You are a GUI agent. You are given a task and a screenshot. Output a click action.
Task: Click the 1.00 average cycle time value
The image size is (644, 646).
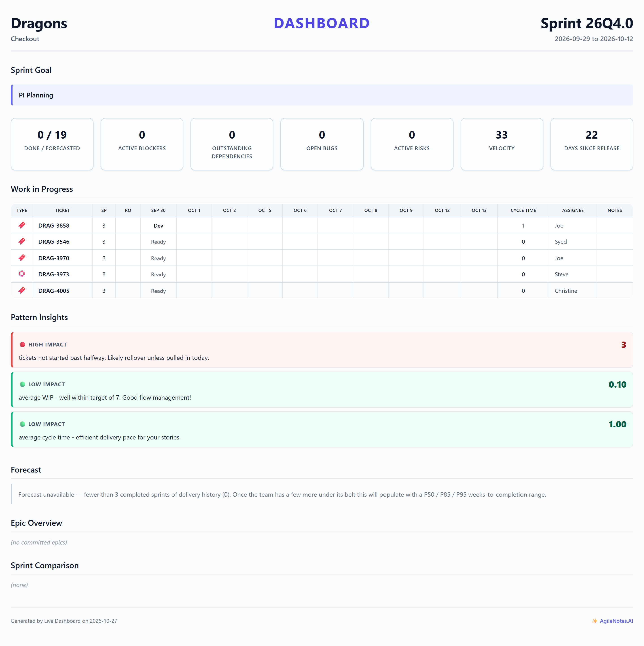(x=617, y=424)
